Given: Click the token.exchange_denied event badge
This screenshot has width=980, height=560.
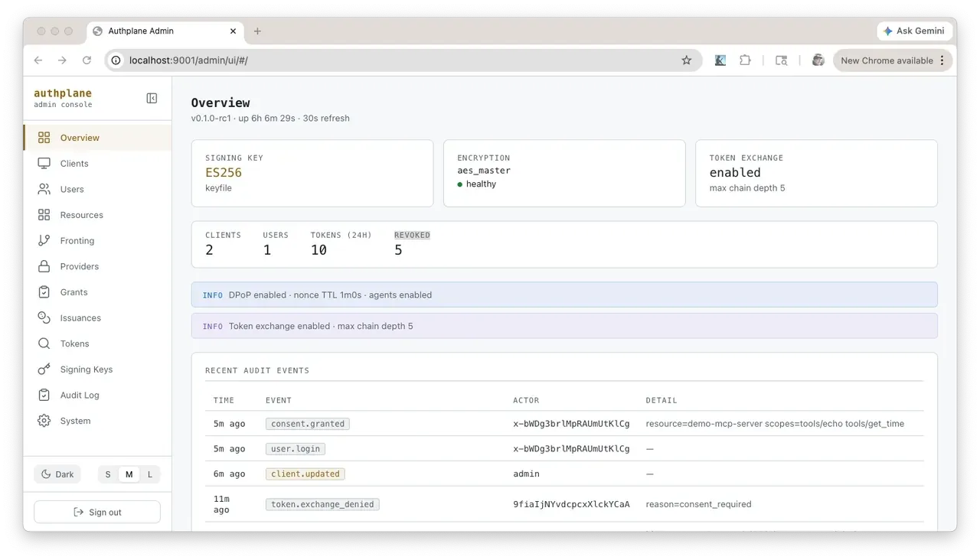Looking at the screenshot, I should [322, 504].
